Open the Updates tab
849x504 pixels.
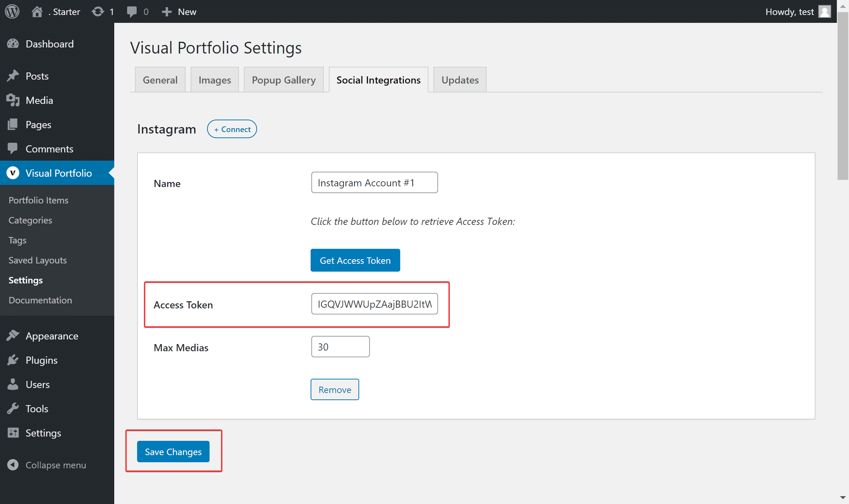[x=460, y=80]
